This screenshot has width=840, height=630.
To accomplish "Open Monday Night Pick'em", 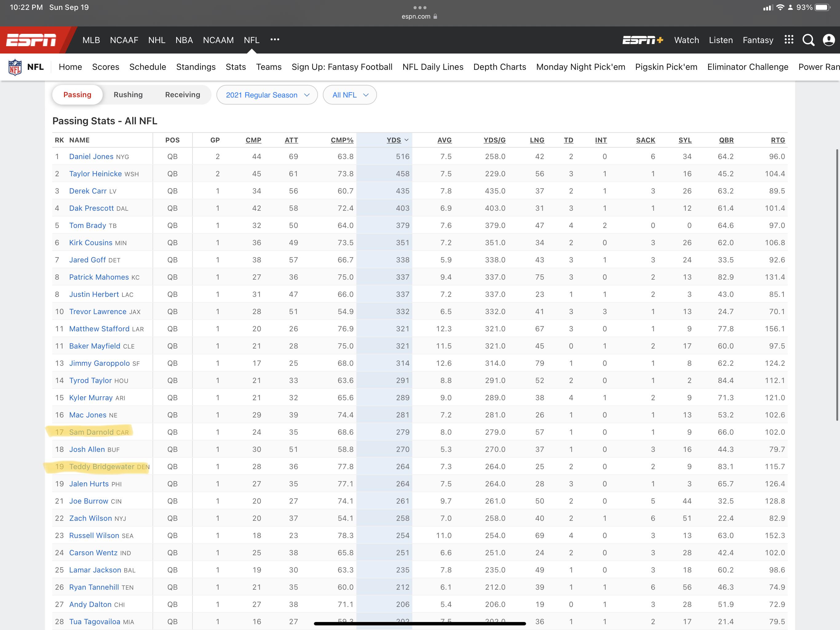I will click(x=580, y=67).
